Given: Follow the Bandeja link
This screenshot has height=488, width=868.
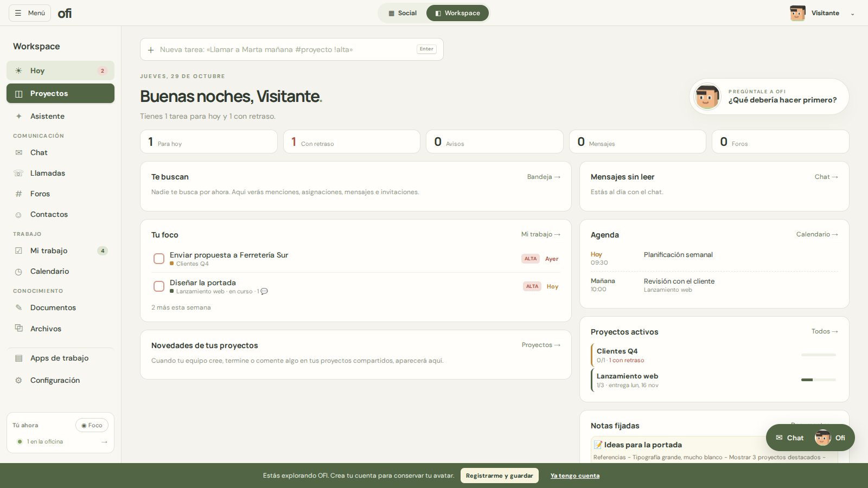Looking at the screenshot, I should 544,177.
